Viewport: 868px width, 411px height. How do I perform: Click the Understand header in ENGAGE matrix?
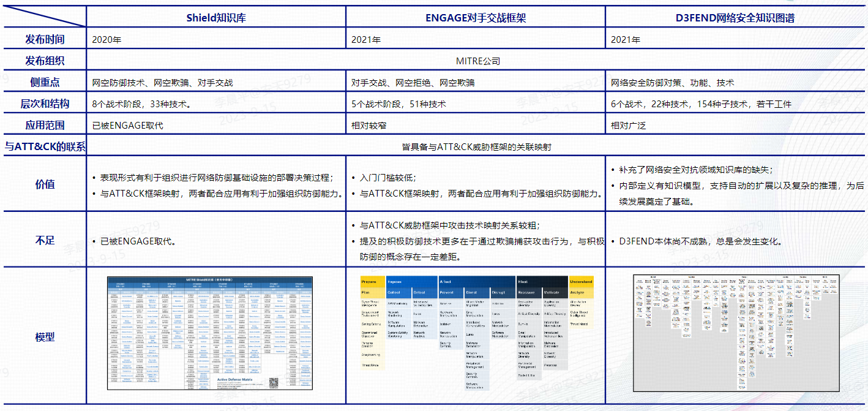[582, 282]
